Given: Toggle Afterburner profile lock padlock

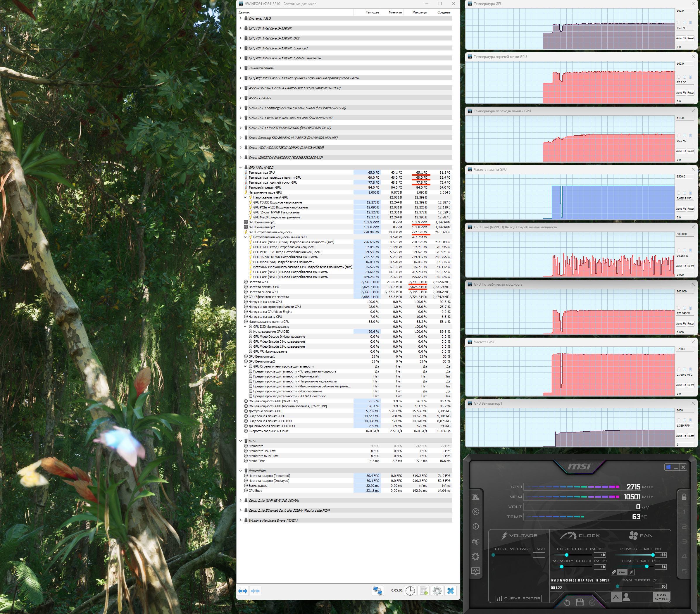Looking at the screenshot, I should coord(684,497).
